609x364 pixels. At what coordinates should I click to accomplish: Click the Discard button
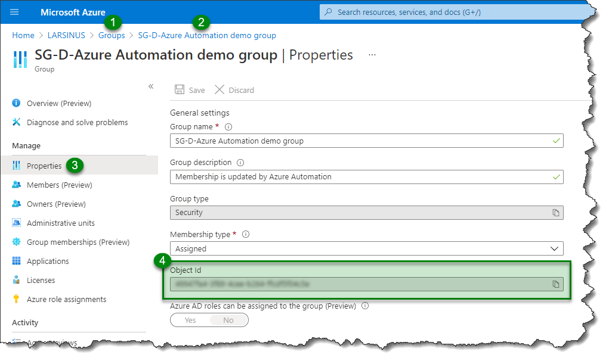pyautogui.click(x=234, y=89)
